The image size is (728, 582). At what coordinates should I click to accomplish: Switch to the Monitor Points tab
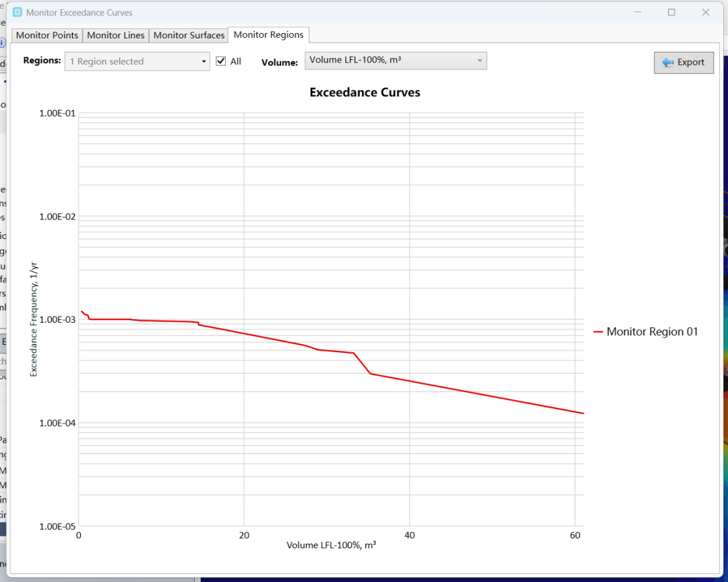pyautogui.click(x=47, y=35)
